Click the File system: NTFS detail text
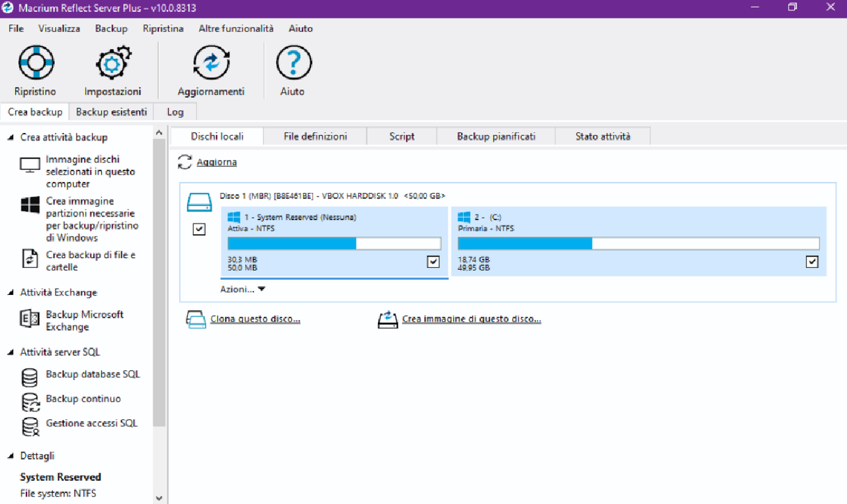Image resolution: width=847 pixels, height=504 pixels. click(x=58, y=493)
